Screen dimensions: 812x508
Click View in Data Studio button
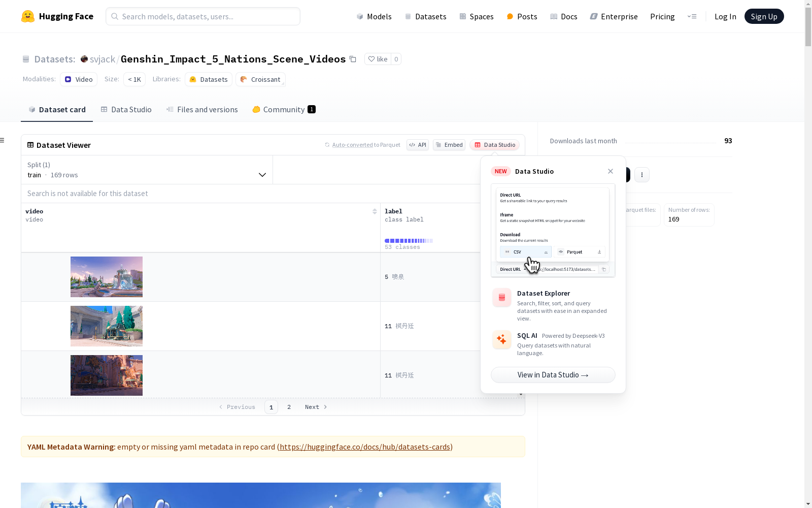point(553,375)
